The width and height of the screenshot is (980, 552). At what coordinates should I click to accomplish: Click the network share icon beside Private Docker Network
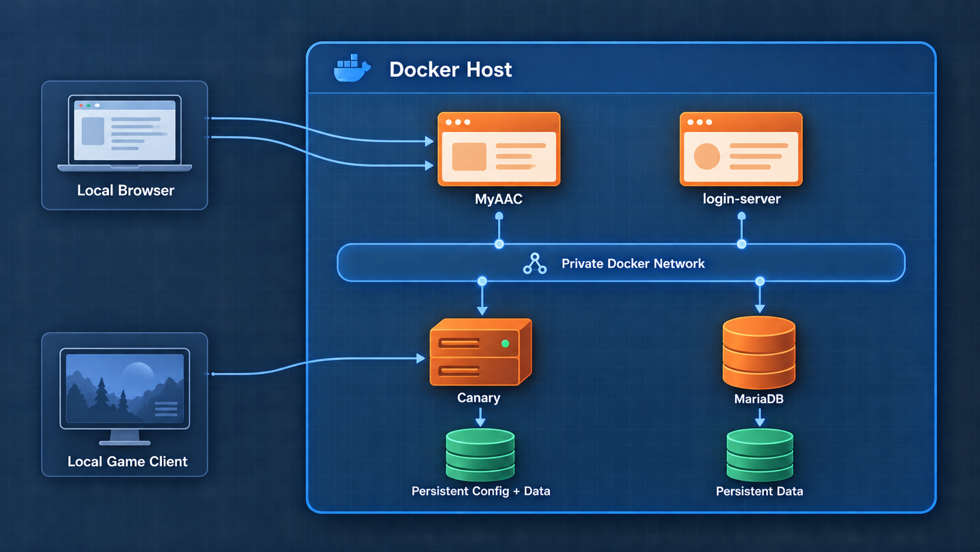pyautogui.click(x=535, y=264)
